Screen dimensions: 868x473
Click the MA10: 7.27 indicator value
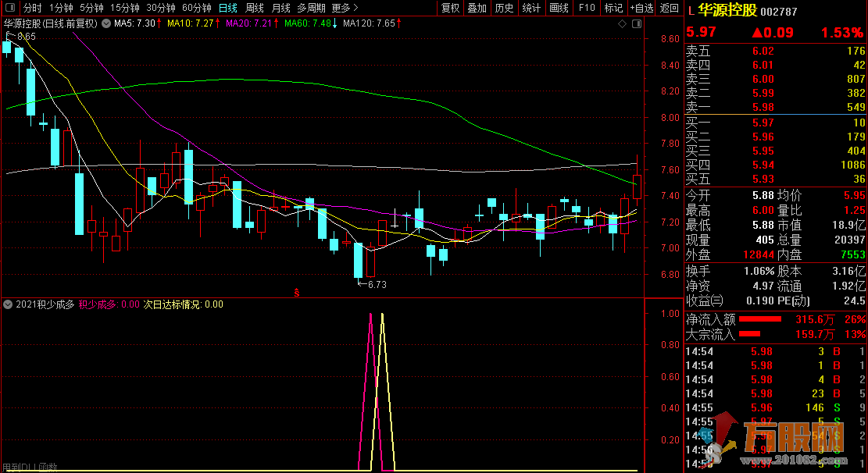(191, 23)
